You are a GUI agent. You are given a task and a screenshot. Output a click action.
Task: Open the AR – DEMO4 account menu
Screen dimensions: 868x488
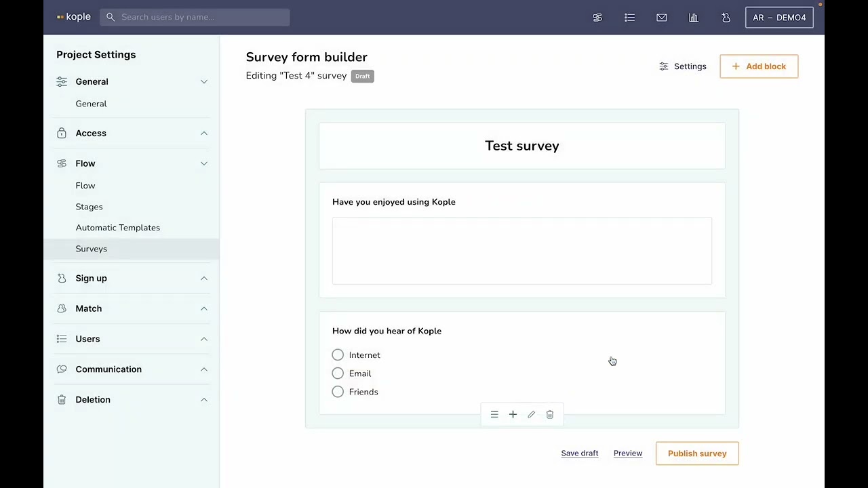(778, 18)
